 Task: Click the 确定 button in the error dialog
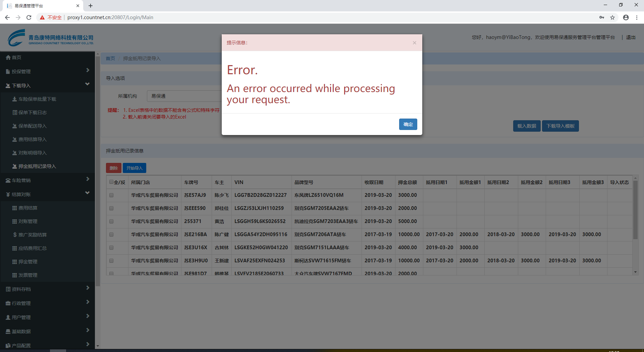coord(408,124)
